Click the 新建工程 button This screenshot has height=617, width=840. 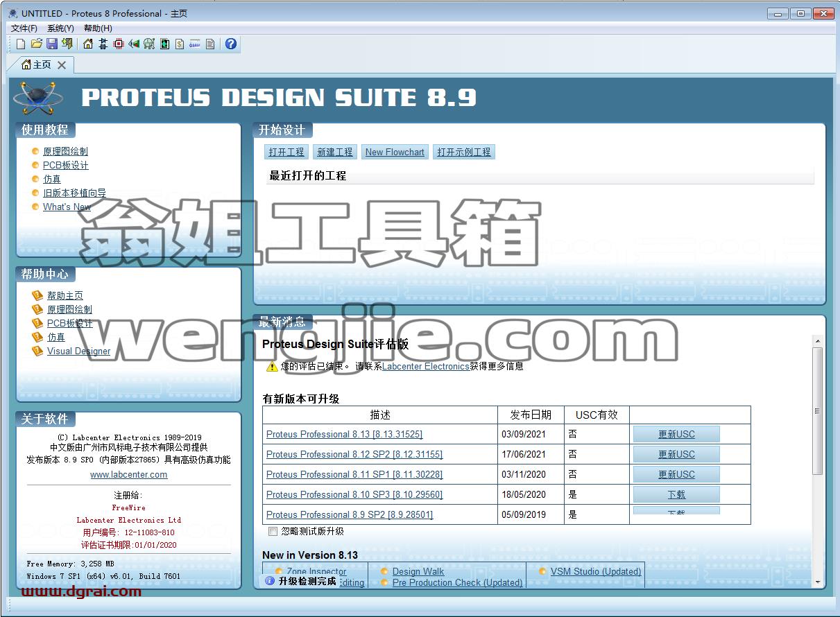pos(335,152)
